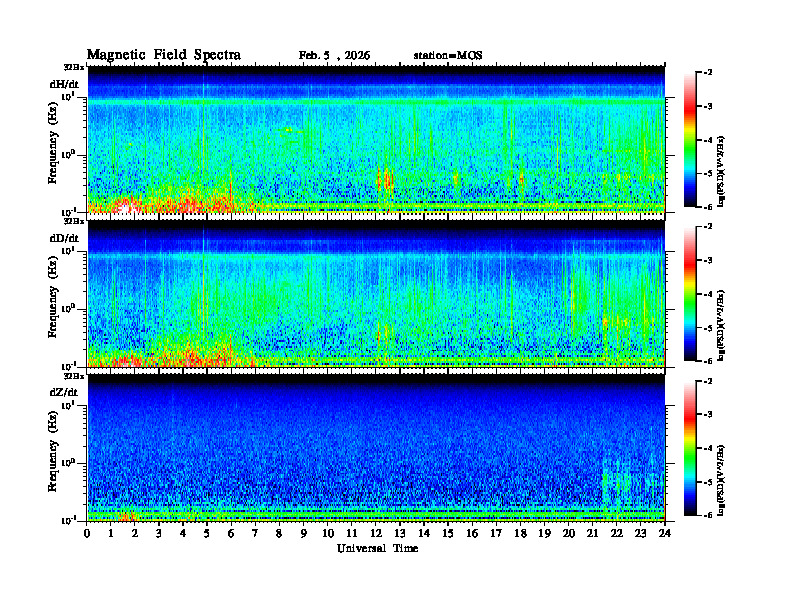The width and height of the screenshot is (792, 612).
Task: Click the "Universal Time" axis title
Action: click(377, 548)
